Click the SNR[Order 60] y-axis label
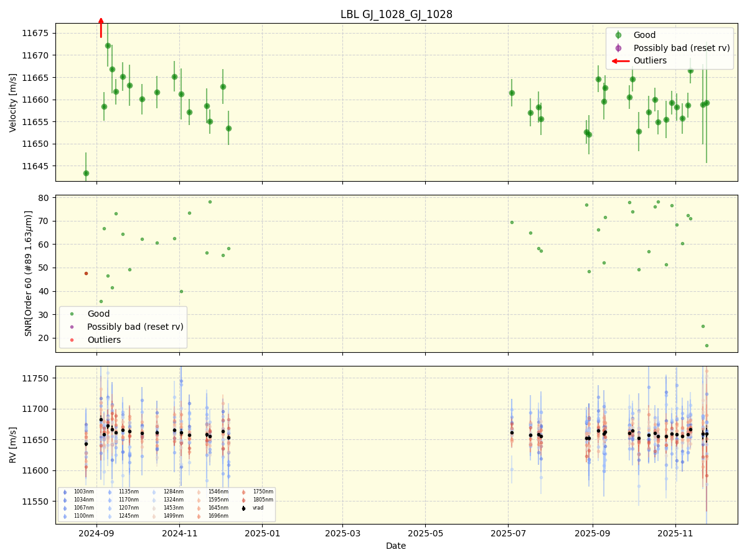The image size is (747, 560). (x=29, y=273)
